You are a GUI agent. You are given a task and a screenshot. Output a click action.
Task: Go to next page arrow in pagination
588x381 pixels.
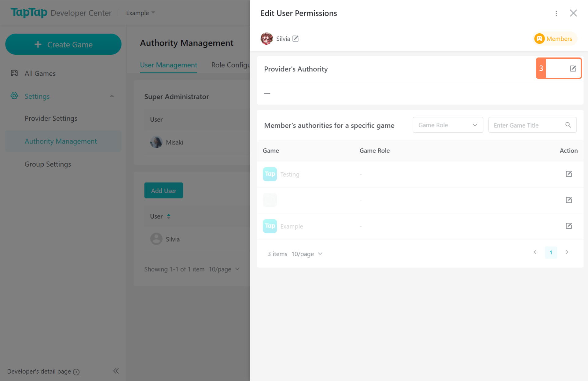(567, 252)
